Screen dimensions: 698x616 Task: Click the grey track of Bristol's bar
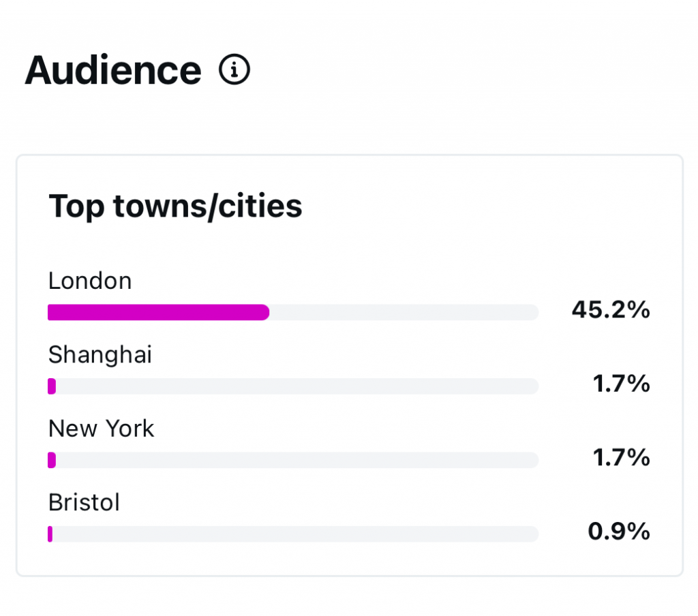pos(293,534)
